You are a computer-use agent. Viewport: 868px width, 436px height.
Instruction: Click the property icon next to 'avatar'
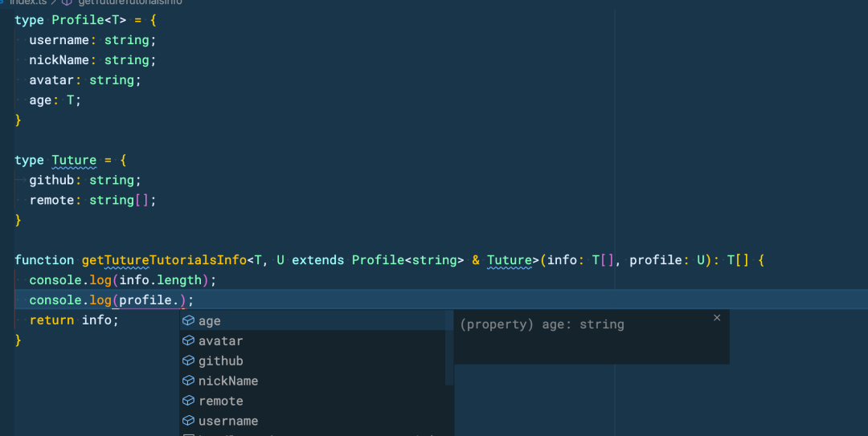tap(189, 340)
